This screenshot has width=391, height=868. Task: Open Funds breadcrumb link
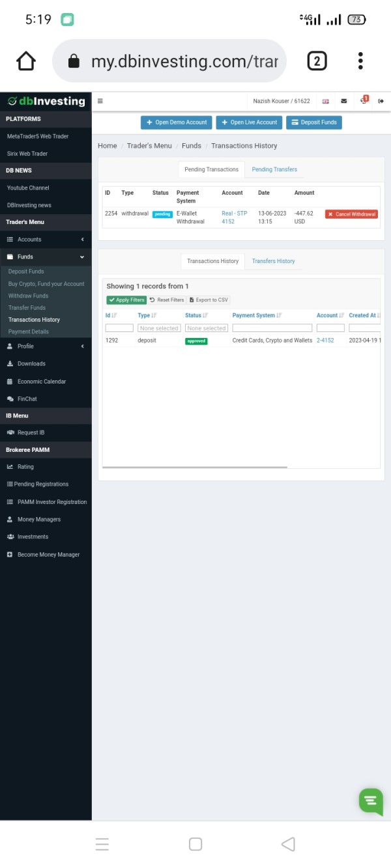click(x=192, y=146)
